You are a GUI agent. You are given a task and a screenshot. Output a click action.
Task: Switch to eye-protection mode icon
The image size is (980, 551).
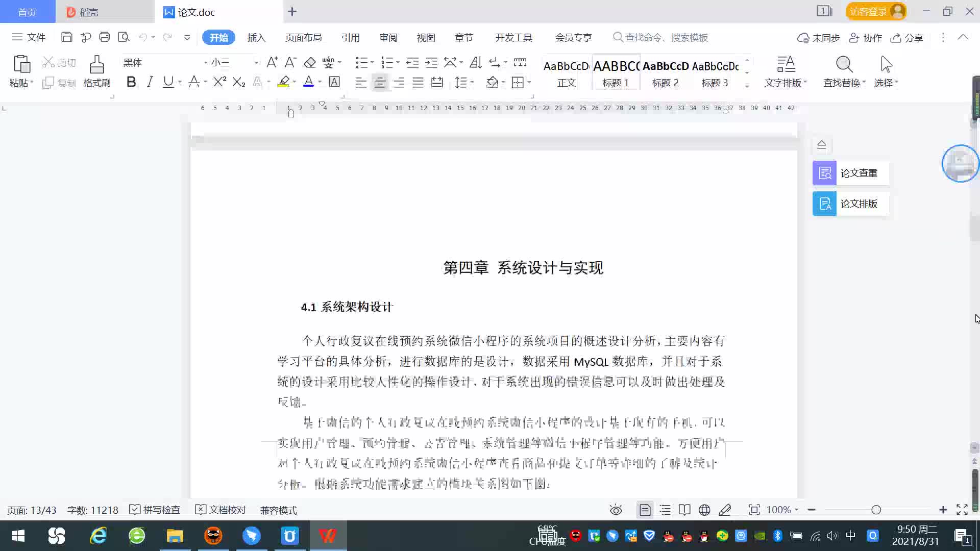(616, 510)
